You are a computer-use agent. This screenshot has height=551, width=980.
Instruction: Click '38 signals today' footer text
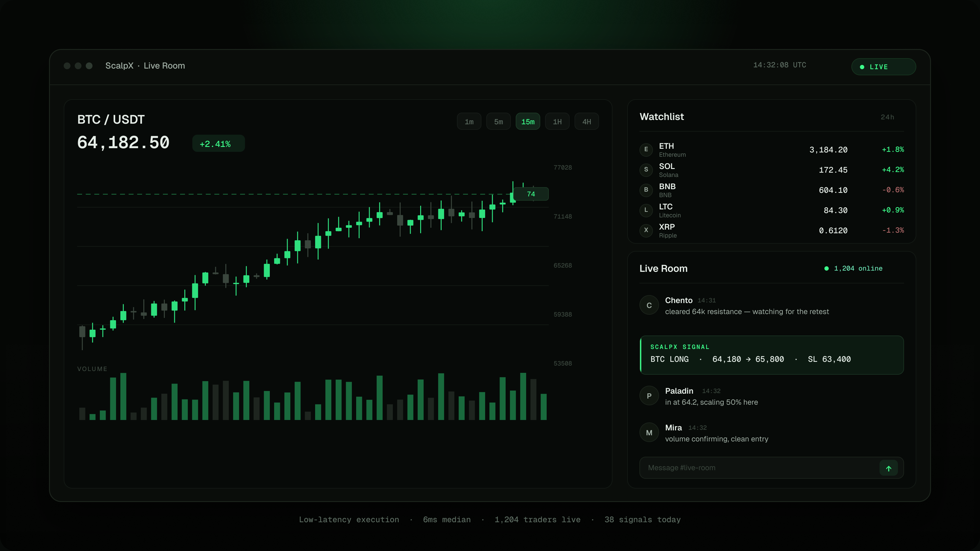point(642,520)
